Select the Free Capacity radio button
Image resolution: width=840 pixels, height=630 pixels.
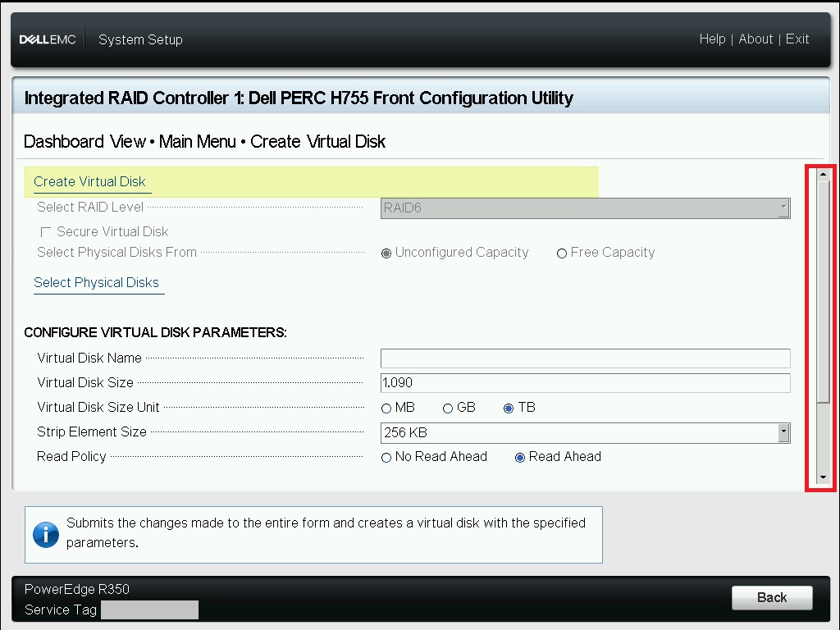[561, 253]
